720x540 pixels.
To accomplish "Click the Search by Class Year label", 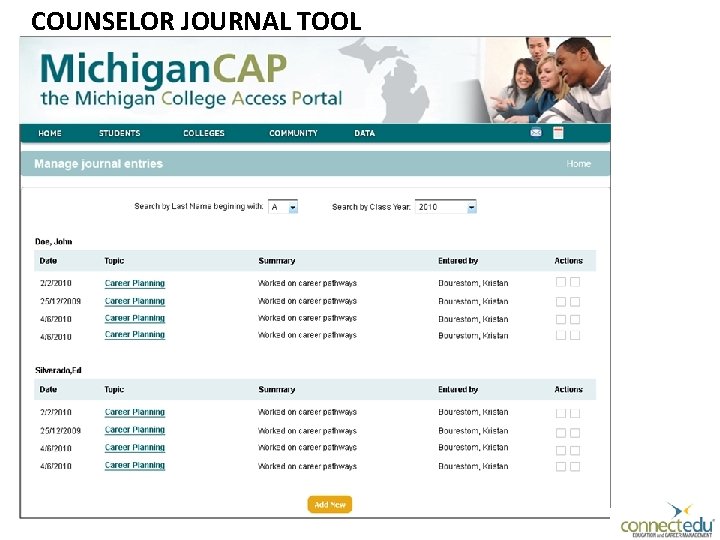I will point(371,207).
